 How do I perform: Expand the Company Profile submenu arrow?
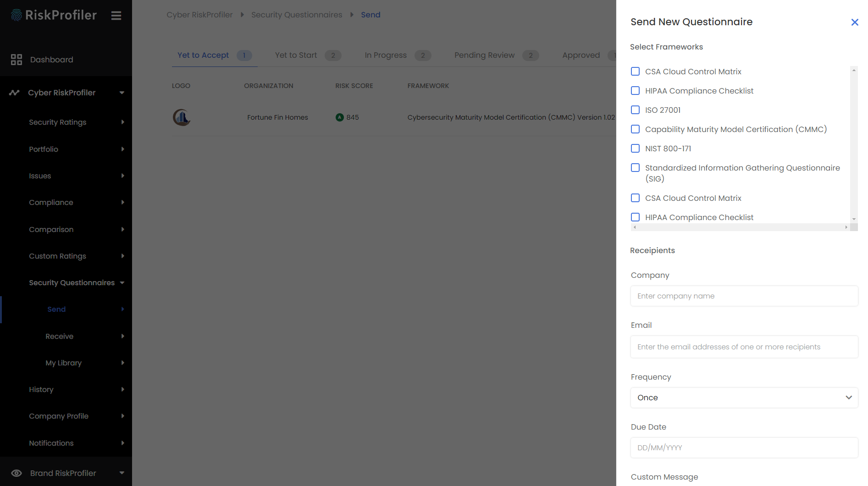pyautogui.click(x=123, y=416)
